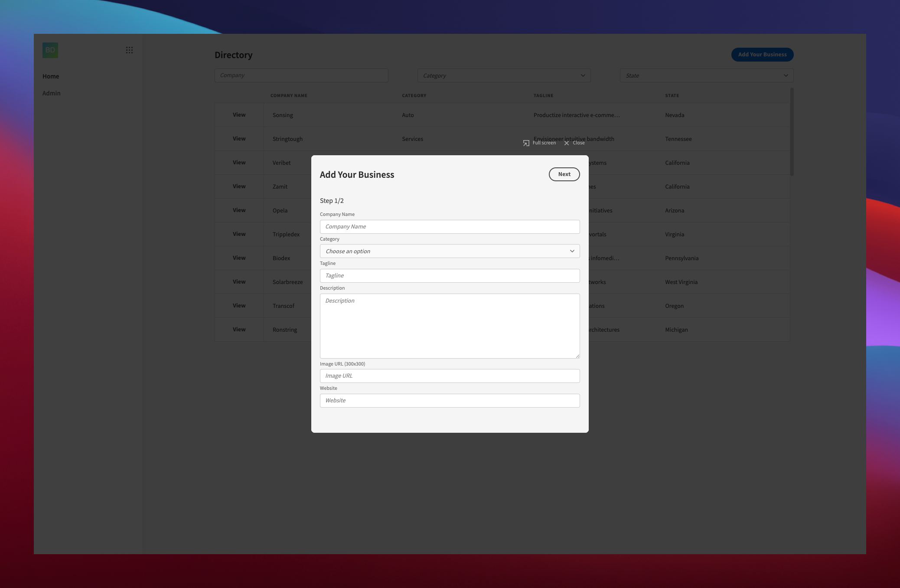This screenshot has height=588, width=900.
Task: Click the Home menu item in sidebar
Action: [x=51, y=75]
